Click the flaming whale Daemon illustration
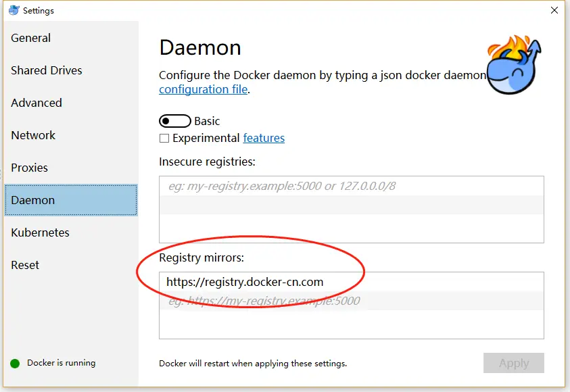 [x=514, y=65]
